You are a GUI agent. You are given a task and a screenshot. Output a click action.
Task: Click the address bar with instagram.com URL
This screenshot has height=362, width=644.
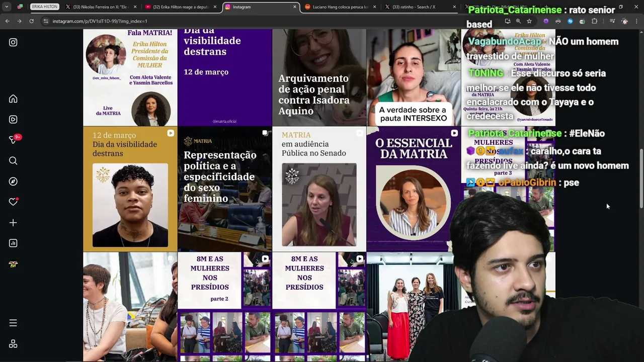coord(272,21)
